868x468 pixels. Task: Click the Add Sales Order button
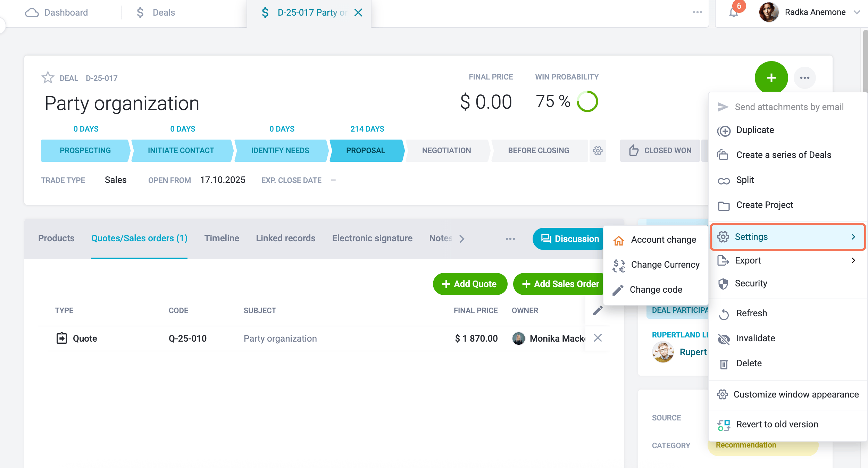tap(558, 284)
